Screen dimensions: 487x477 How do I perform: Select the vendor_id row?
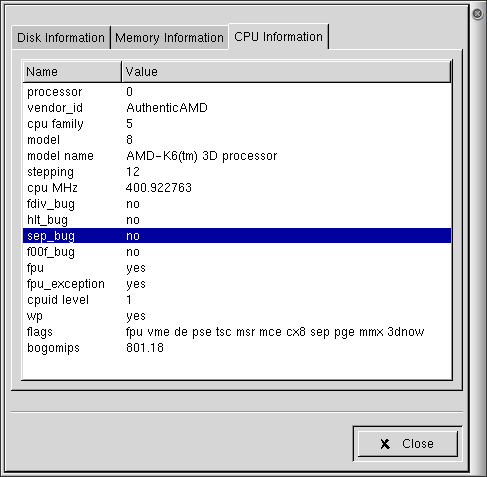[x=237, y=108]
